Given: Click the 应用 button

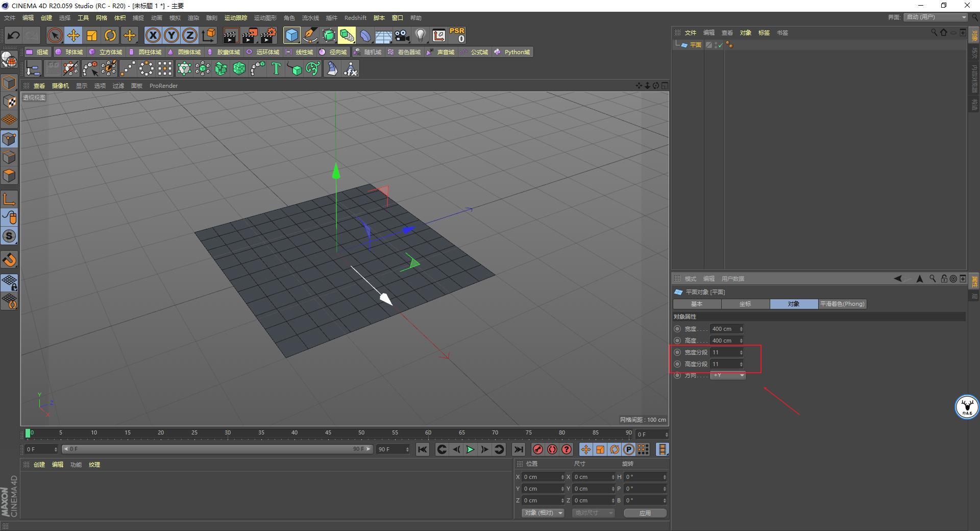Looking at the screenshot, I should pos(645,513).
